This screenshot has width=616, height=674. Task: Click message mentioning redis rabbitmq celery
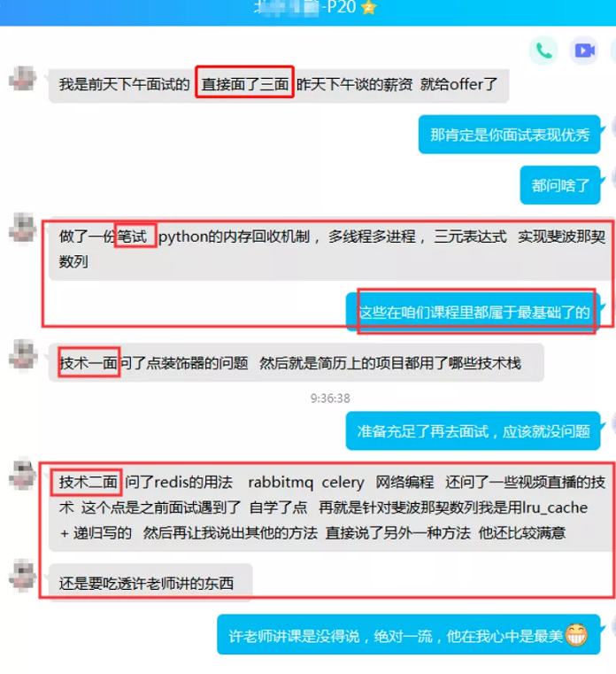tap(332, 507)
